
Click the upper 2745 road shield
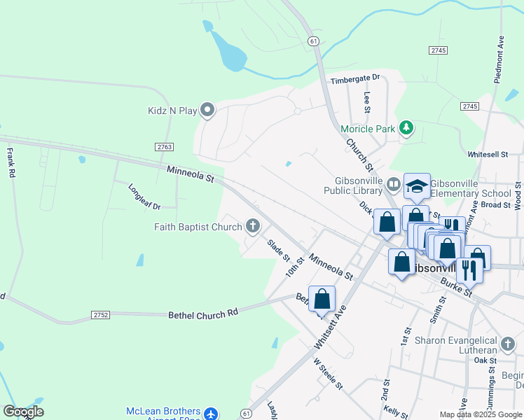438,50
